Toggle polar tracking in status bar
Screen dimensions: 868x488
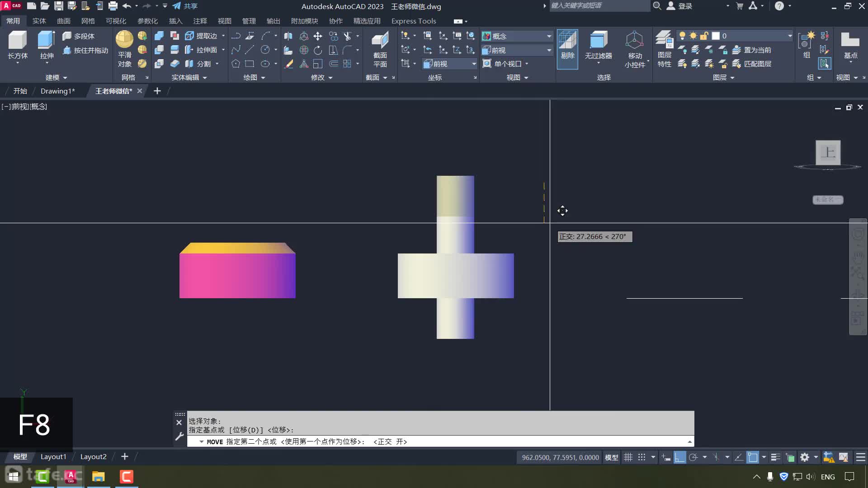coord(693,457)
